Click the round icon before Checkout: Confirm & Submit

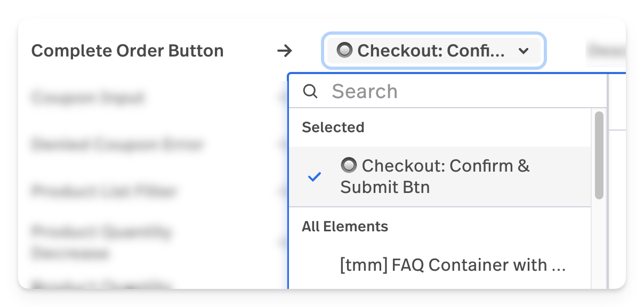pyautogui.click(x=349, y=166)
